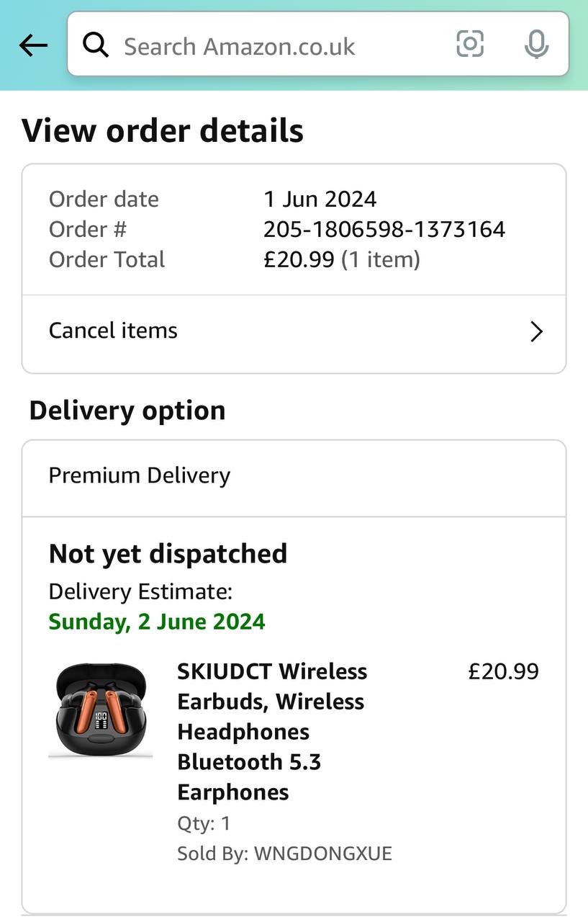The image size is (588, 922).
Task: Click the Not yet dispatched status
Action: 168,553
